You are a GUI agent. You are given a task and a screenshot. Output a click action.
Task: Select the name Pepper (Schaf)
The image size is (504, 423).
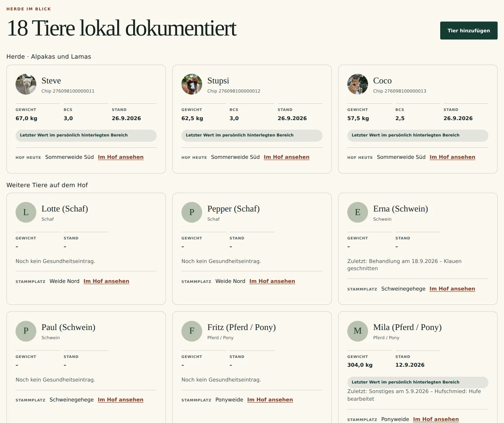coord(233,209)
